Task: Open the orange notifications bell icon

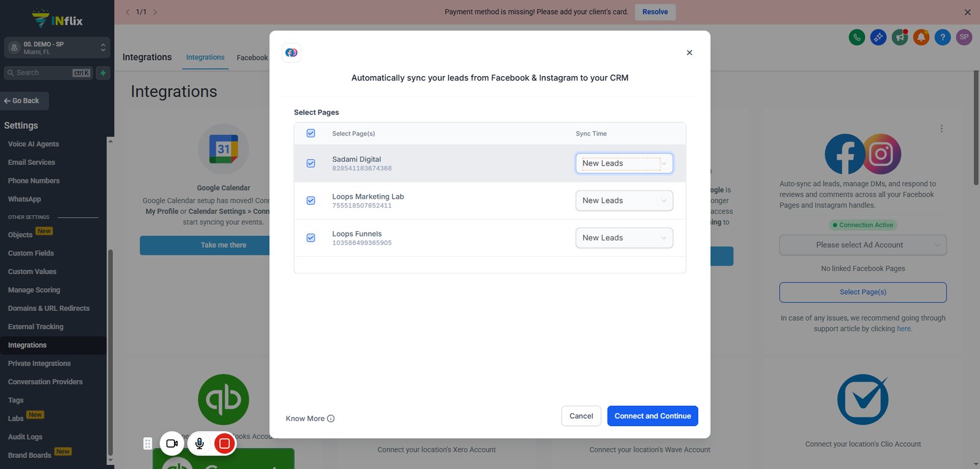Action: [x=921, y=37]
